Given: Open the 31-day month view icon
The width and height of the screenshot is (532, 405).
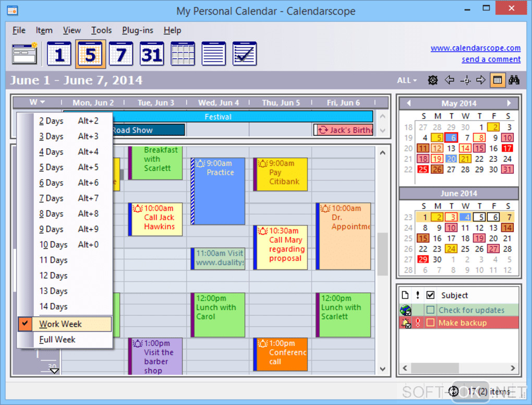Looking at the screenshot, I should pyautogui.click(x=152, y=54).
